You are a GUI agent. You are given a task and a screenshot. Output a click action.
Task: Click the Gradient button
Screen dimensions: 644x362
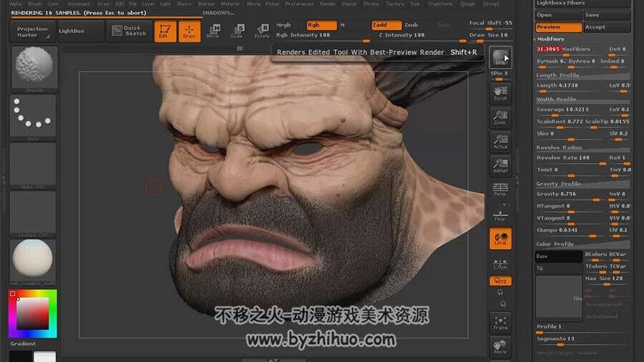click(x=23, y=343)
